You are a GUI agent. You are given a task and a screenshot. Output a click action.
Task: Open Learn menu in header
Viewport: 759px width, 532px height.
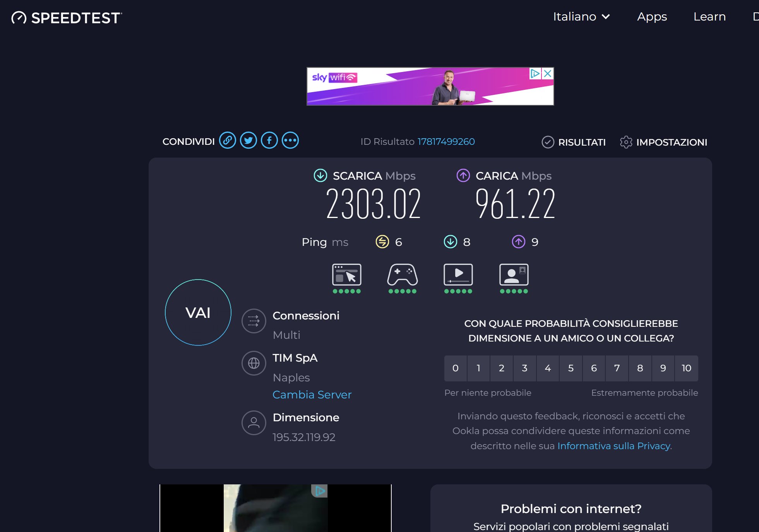[709, 17]
